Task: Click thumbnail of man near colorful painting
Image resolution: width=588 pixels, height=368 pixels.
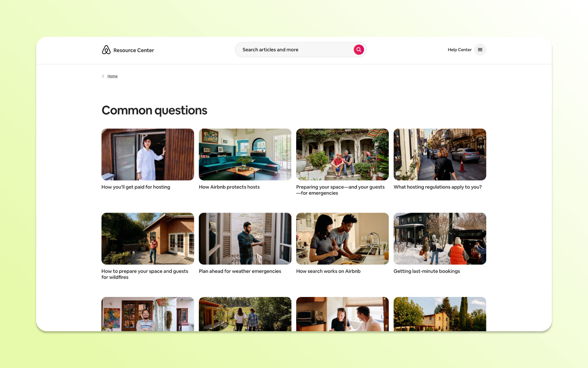Action: (x=148, y=314)
